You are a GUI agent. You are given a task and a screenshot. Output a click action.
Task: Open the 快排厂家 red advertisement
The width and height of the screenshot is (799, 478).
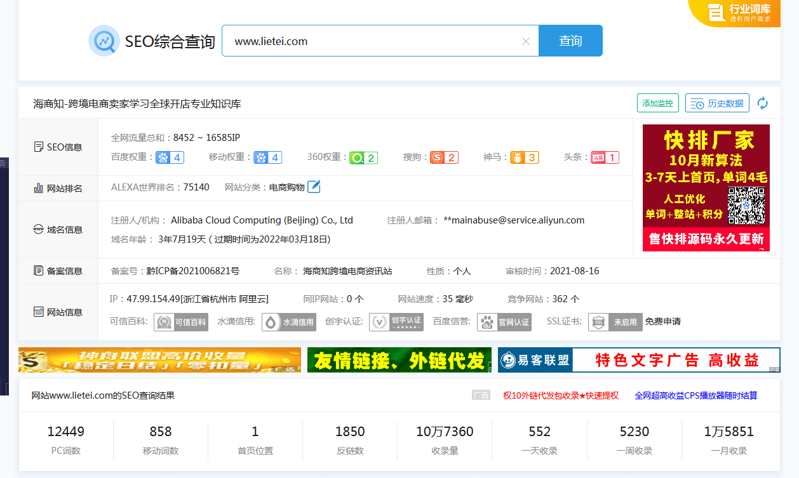(x=706, y=188)
